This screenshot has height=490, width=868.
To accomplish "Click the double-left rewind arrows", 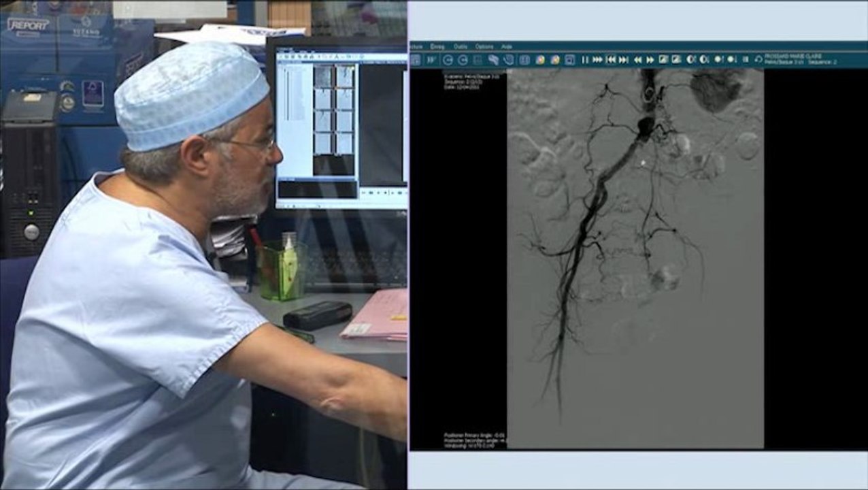I will (x=637, y=60).
